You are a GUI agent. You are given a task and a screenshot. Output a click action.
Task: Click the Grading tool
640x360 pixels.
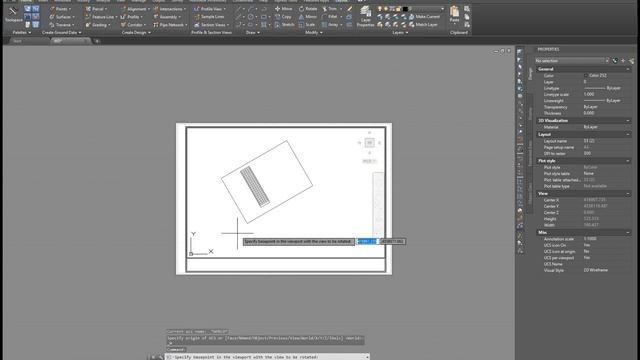click(x=97, y=25)
